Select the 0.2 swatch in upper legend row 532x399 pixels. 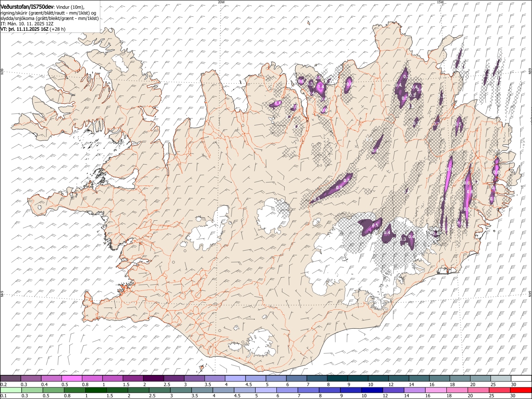coord(10,379)
